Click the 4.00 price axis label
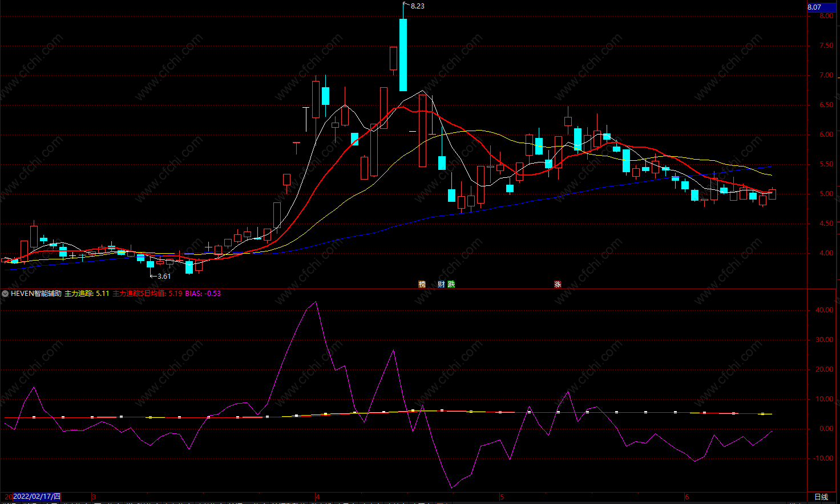Viewport: 840px width, 504px height. (x=826, y=253)
